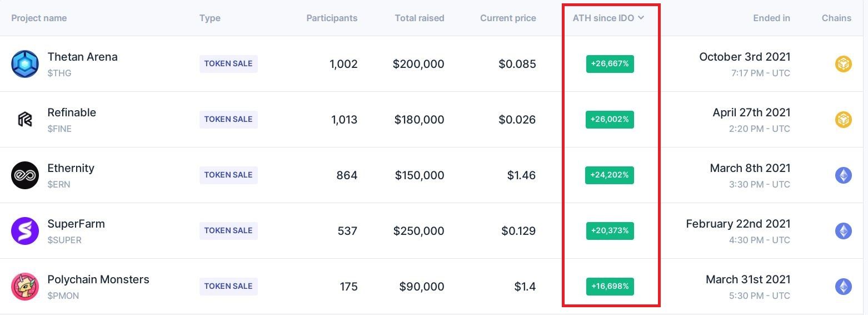Click the Participants column header
868x315 pixels.
tap(332, 18)
